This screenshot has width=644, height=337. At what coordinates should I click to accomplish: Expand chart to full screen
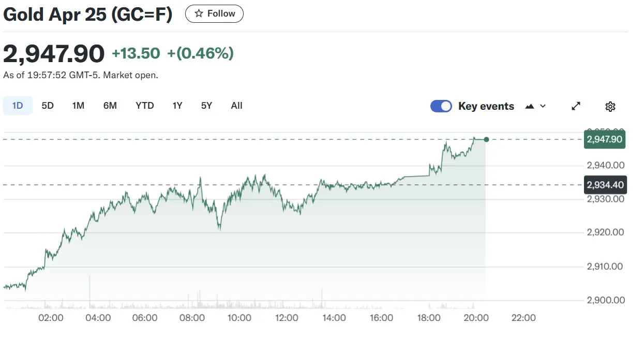click(576, 106)
